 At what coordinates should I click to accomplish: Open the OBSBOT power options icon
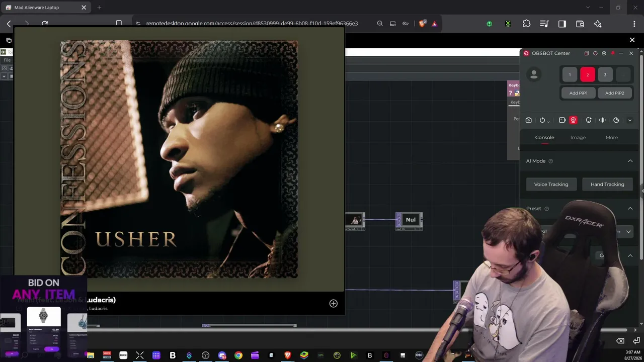click(x=542, y=120)
